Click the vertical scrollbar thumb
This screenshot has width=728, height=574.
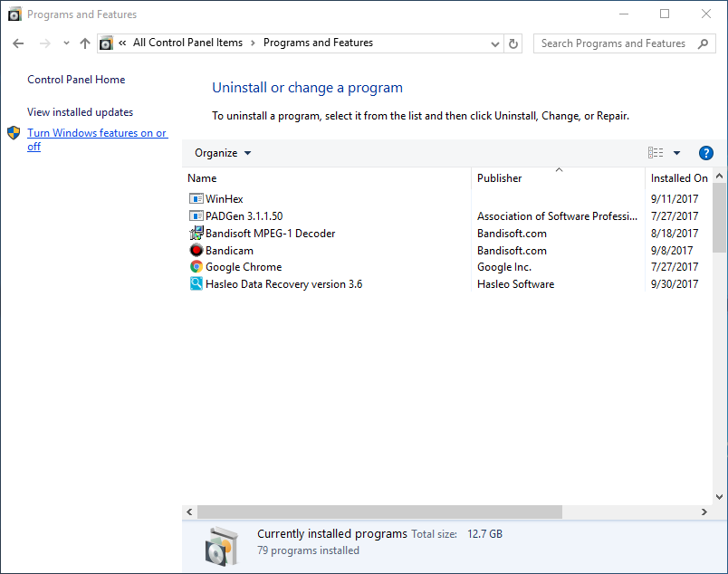tap(719, 217)
